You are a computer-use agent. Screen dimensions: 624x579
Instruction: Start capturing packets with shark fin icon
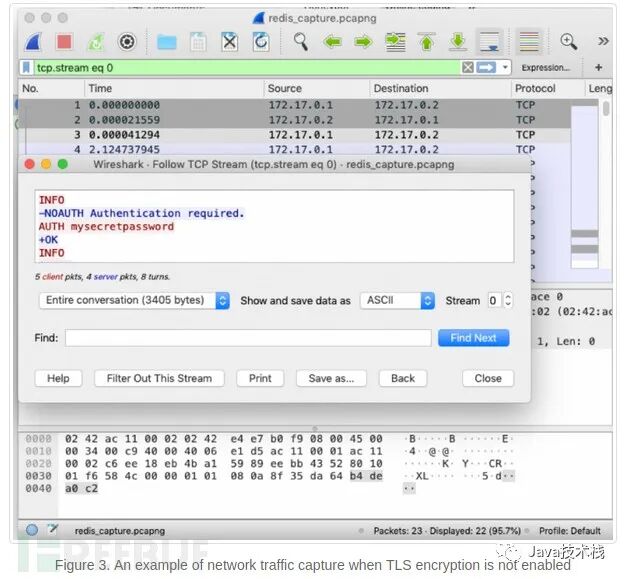click(x=34, y=42)
